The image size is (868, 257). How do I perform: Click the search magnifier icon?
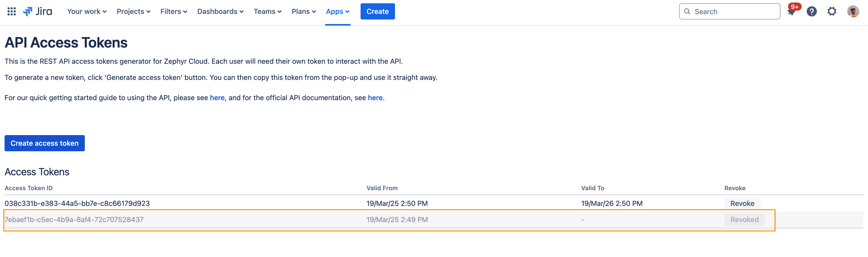pyautogui.click(x=687, y=11)
